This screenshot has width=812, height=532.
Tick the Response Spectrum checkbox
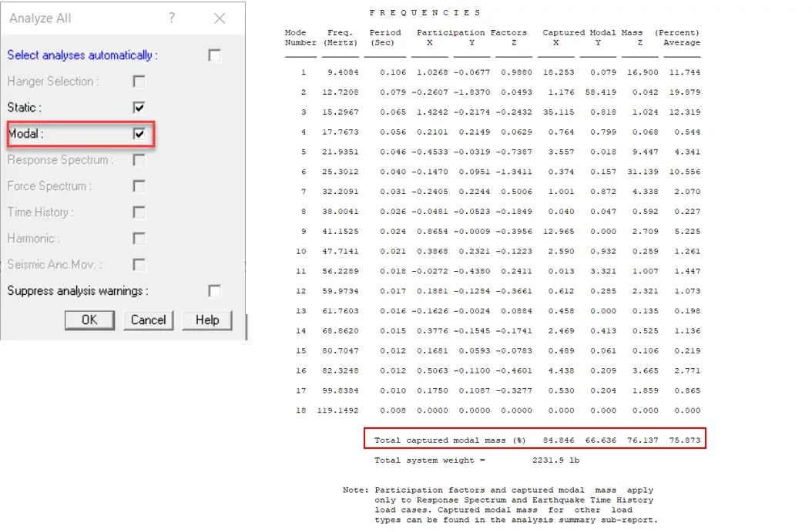point(139,160)
